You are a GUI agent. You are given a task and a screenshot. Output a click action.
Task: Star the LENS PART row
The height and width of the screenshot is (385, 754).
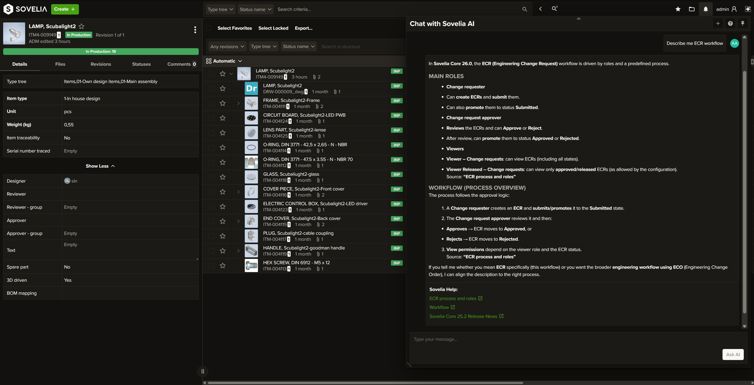coord(222,133)
